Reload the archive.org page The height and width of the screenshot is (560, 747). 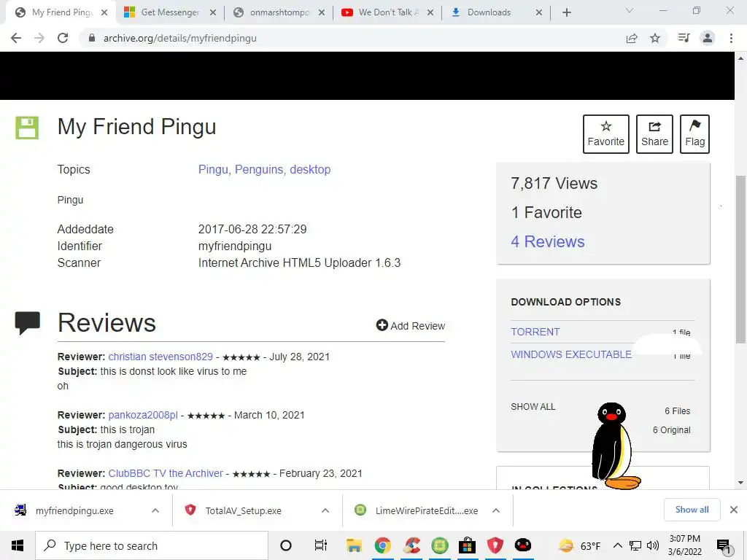coord(63,38)
